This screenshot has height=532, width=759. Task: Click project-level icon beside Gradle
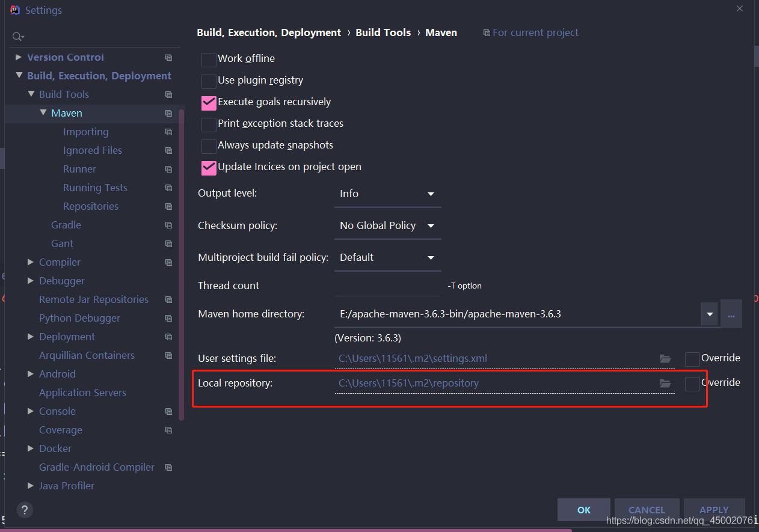pos(168,225)
